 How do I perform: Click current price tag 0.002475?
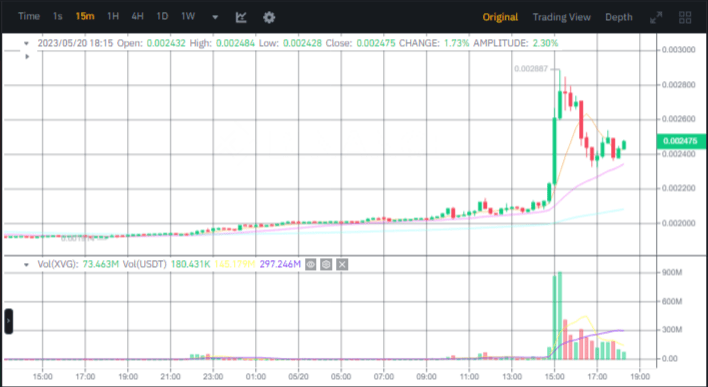680,141
